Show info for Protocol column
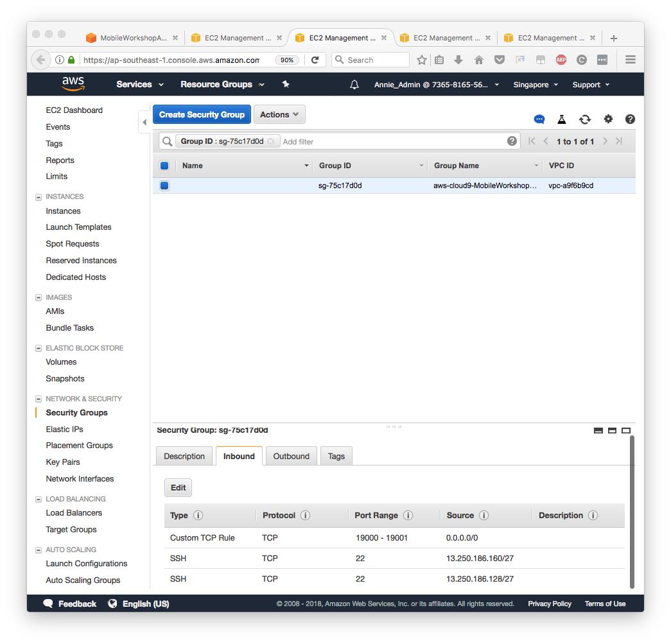Image resolution: width=671 pixels, height=644 pixels. [x=305, y=515]
